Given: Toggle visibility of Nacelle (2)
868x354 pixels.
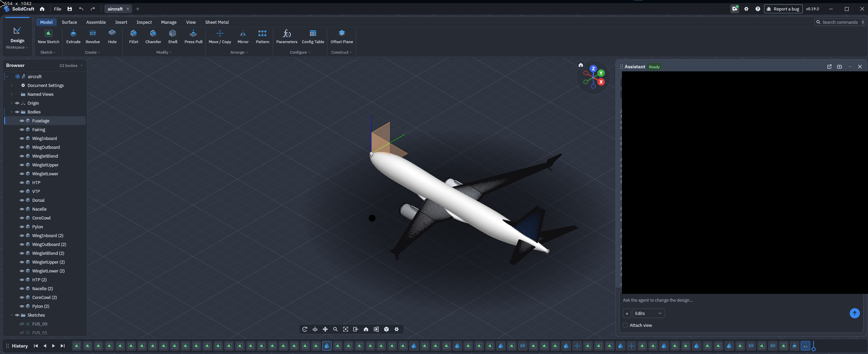Looking at the screenshot, I should (x=22, y=288).
